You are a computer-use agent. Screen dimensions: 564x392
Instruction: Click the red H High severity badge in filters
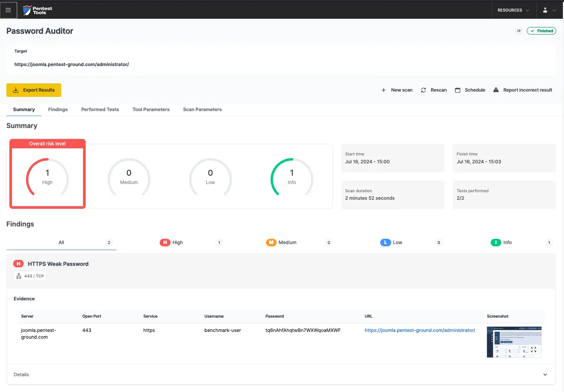[165, 243]
